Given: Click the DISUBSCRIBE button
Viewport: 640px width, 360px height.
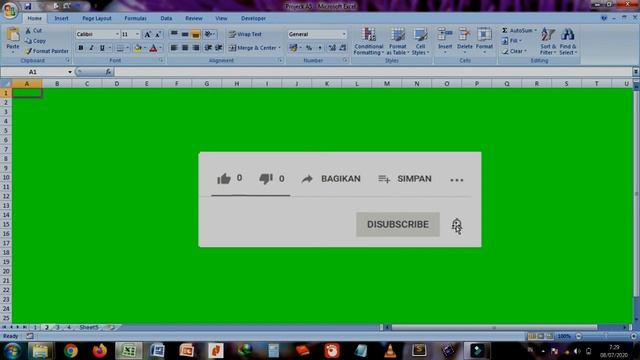Looking at the screenshot, I should 398,224.
